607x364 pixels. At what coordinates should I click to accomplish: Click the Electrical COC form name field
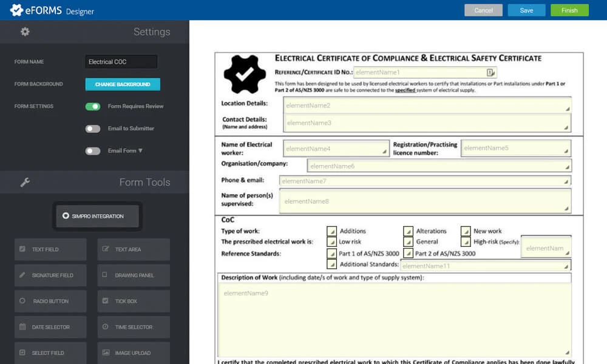pyautogui.click(x=120, y=61)
